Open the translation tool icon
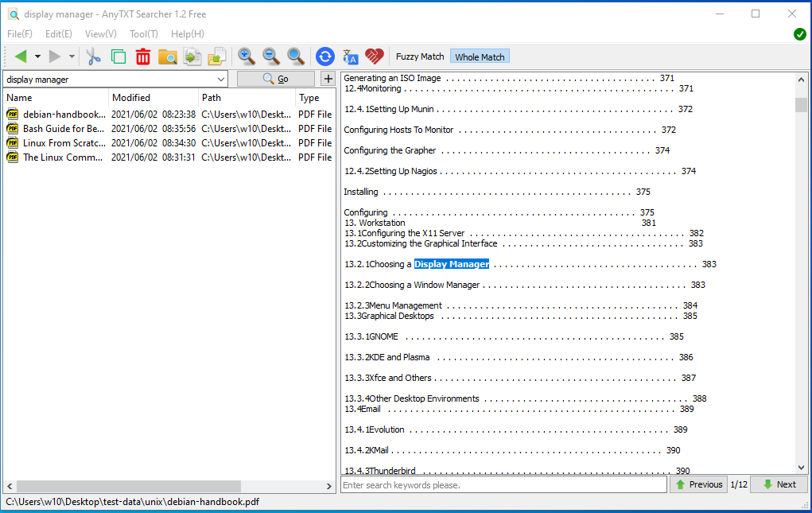The width and height of the screenshot is (812, 513). pyautogui.click(x=350, y=56)
